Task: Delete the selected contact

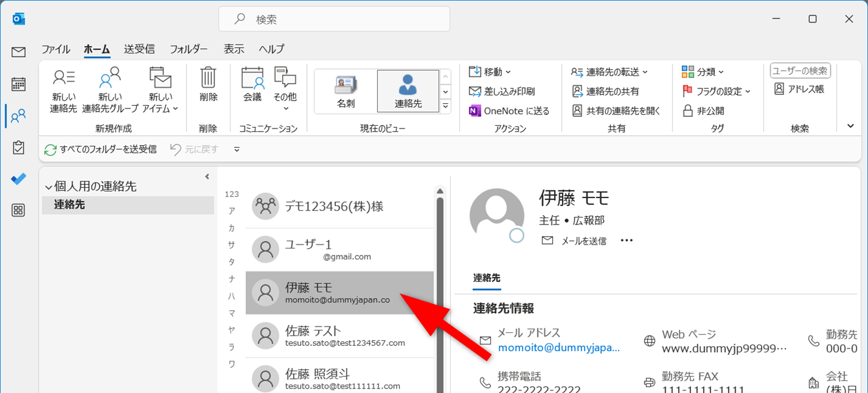Action: 208,85
